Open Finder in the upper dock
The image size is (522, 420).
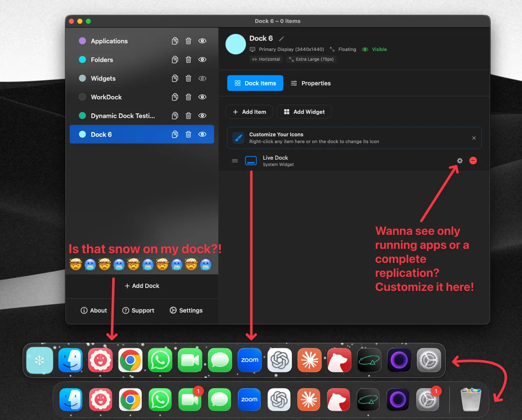(70, 361)
